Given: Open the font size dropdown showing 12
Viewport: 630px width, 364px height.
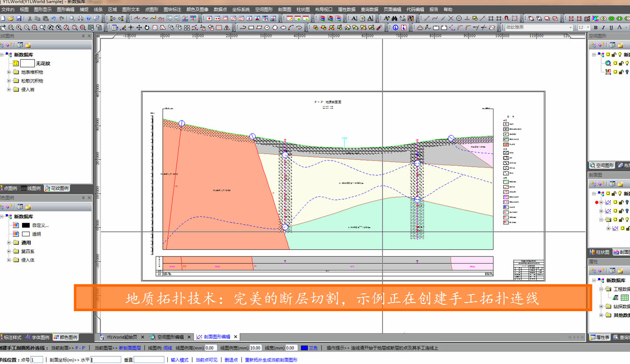Looking at the screenshot, I should tap(588, 27).
